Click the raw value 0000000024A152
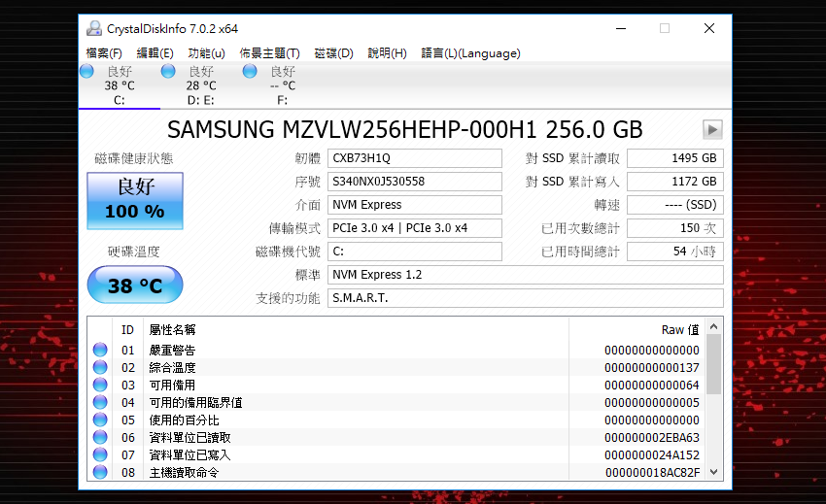Image resolution: width=826 pixels, height=504 pixels. (652, 455)
